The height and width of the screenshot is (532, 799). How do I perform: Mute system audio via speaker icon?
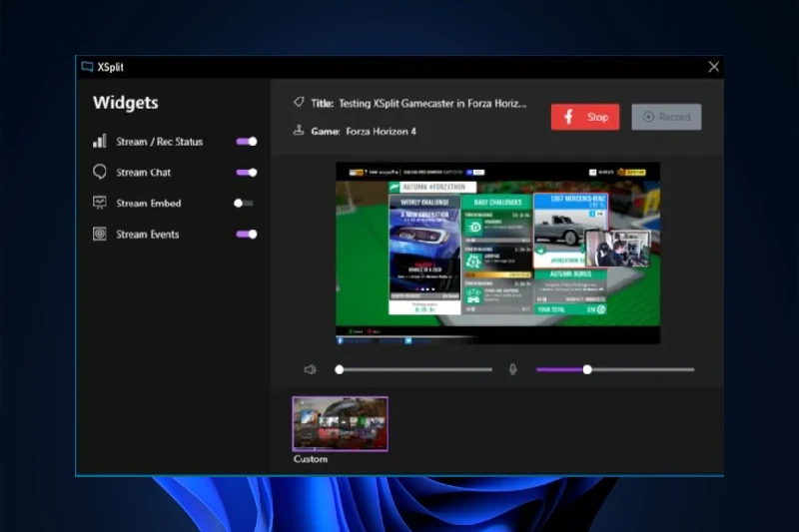(311, 369)
